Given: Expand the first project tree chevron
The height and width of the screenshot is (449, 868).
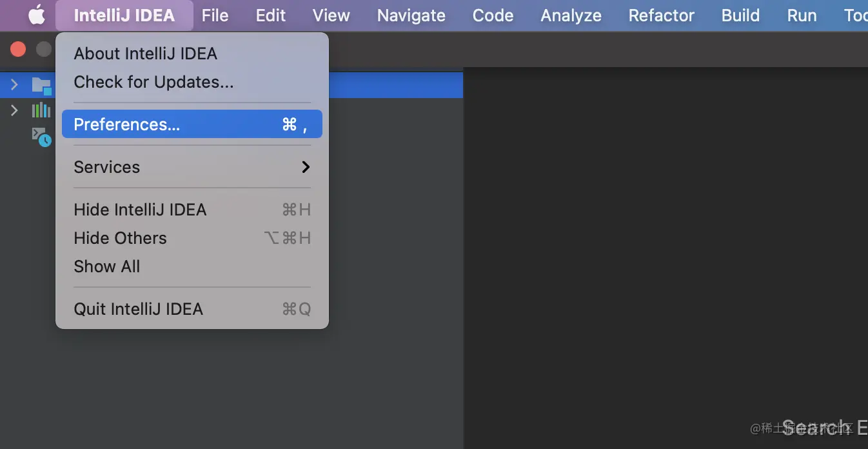Looking at the screenshot, I should (14, 85).
